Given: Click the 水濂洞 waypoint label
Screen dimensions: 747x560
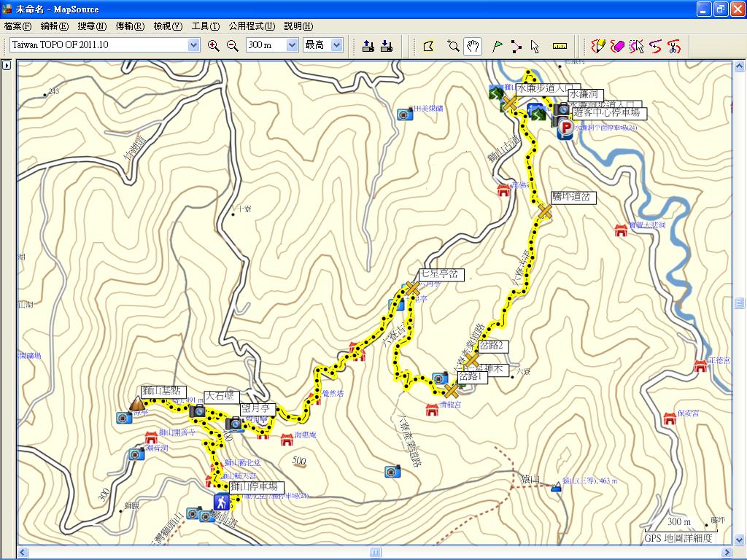Looking at the screenshot, I should pos(586,94).
